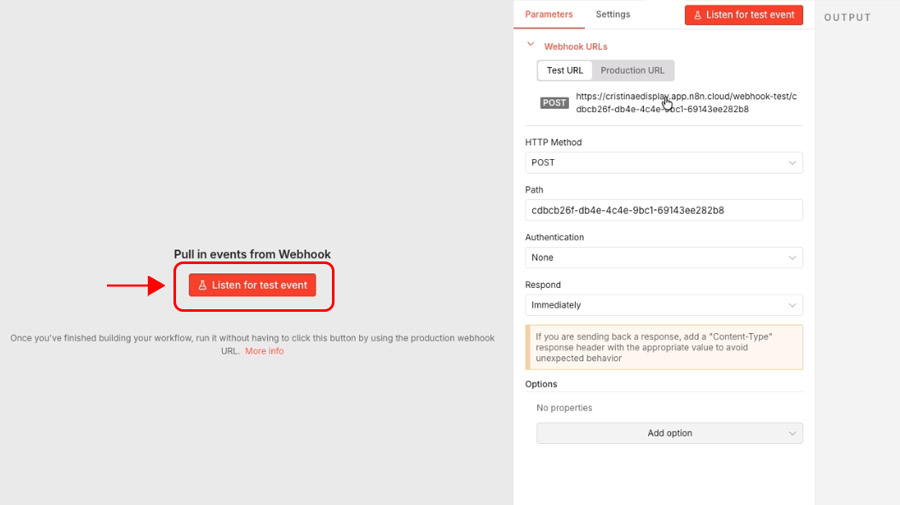Click the chevron arrow in the Authentication field
Image resolution: width=900 pixels, height=505 pixels.
[x=792, y=258]
